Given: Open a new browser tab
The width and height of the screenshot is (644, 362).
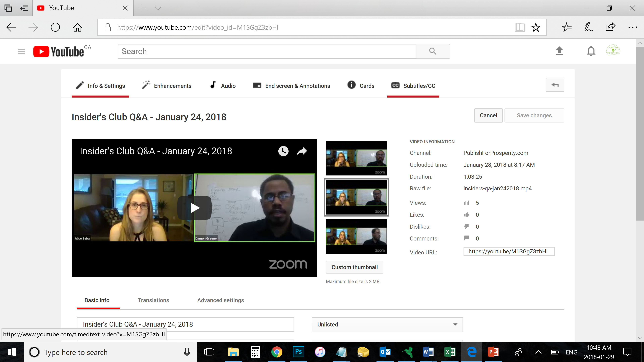Looking at the screenshot, I should (142, 8).
